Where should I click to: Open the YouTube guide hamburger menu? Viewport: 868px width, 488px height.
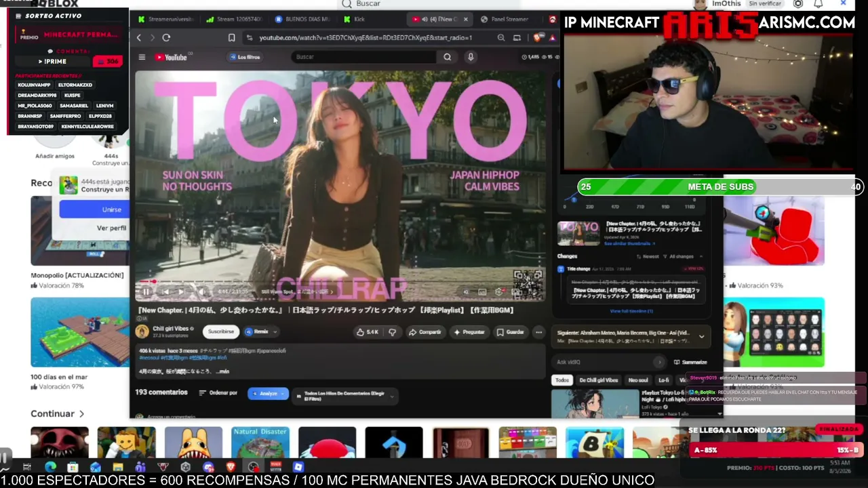[x=142, y=57]
